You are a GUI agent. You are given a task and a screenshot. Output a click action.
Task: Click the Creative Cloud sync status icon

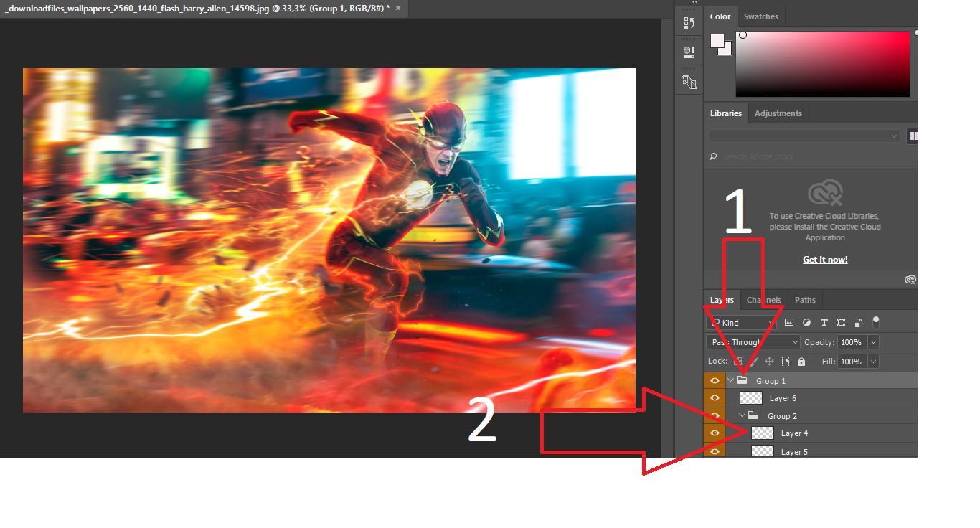pyautogui.click(x=910, y=279)
